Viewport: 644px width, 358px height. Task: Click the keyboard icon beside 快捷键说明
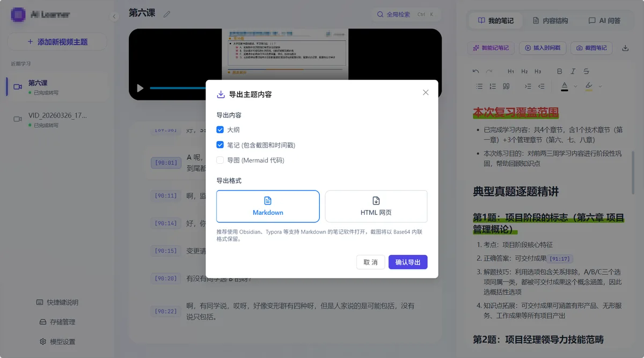tap(40, 302)
